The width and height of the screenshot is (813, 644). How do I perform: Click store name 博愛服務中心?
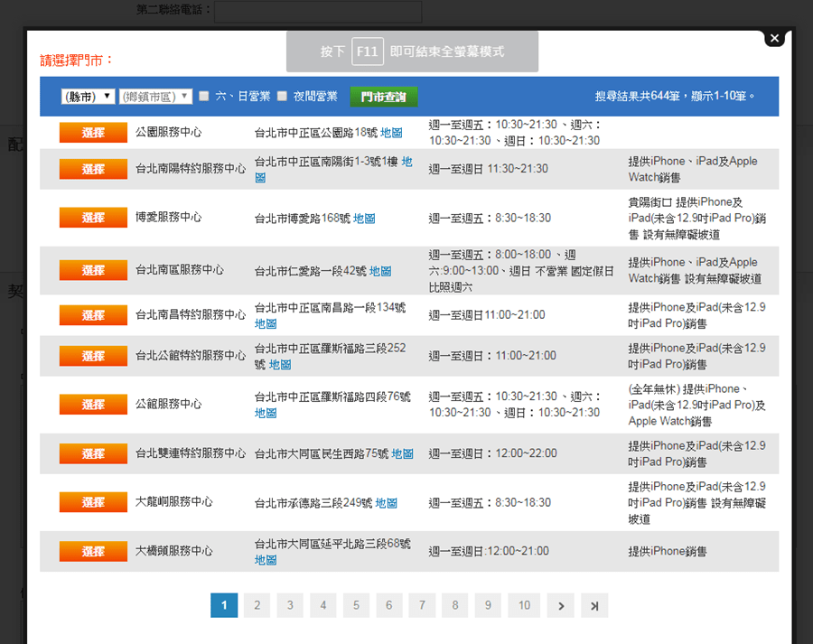pos(169,218)
